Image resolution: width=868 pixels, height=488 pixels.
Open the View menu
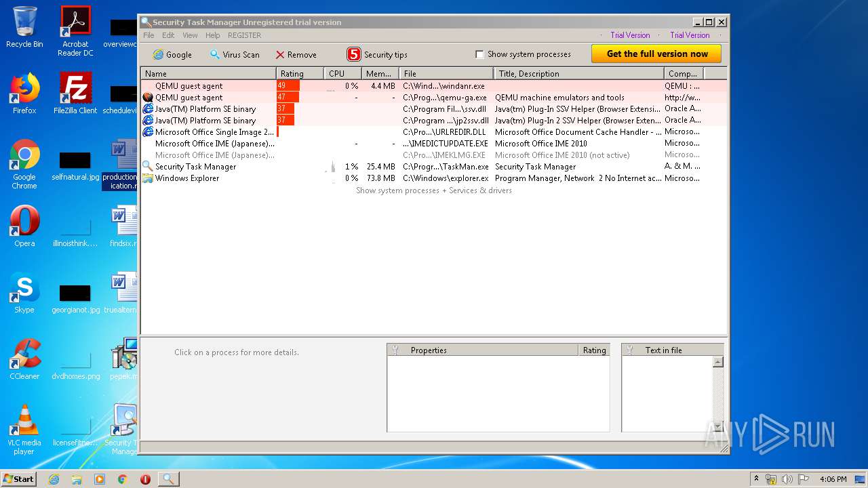[190, 35]
